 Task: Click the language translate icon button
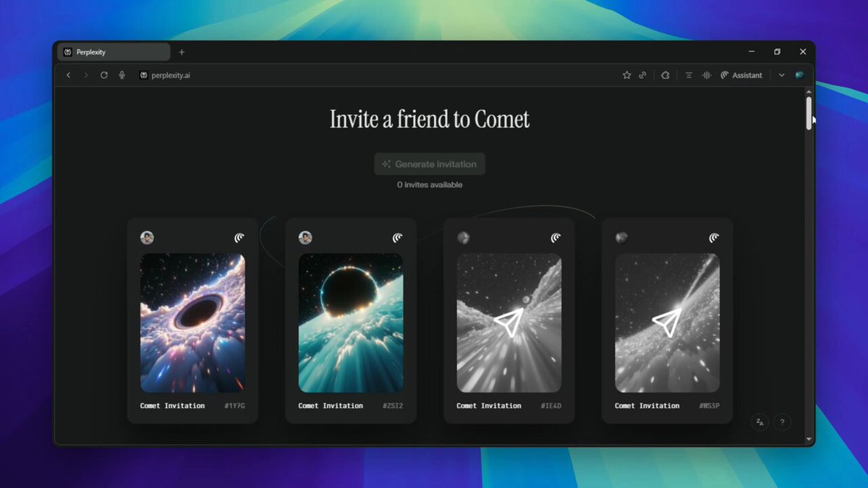(759, 422)
